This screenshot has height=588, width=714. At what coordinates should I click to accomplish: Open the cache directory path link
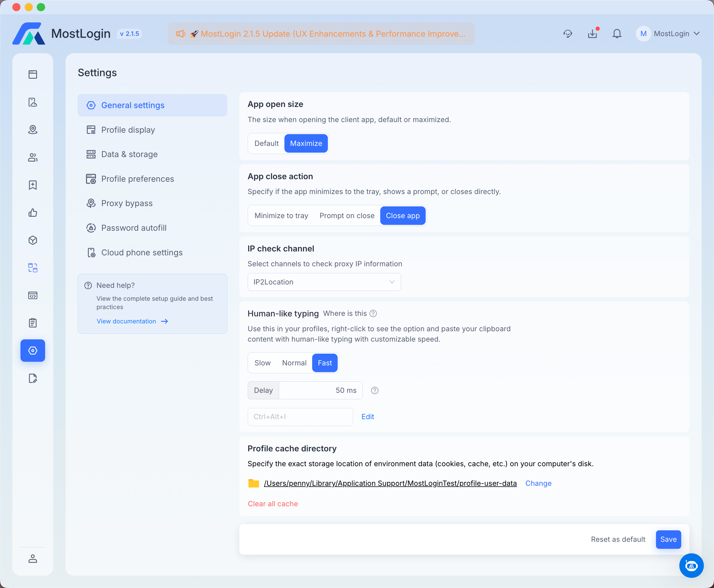click(390, 483)
